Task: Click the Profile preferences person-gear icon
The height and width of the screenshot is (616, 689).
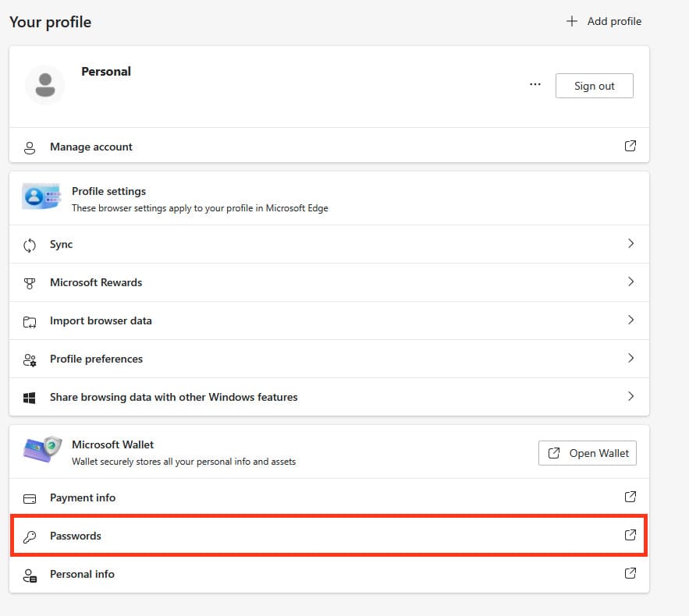Action: [30, 359]
